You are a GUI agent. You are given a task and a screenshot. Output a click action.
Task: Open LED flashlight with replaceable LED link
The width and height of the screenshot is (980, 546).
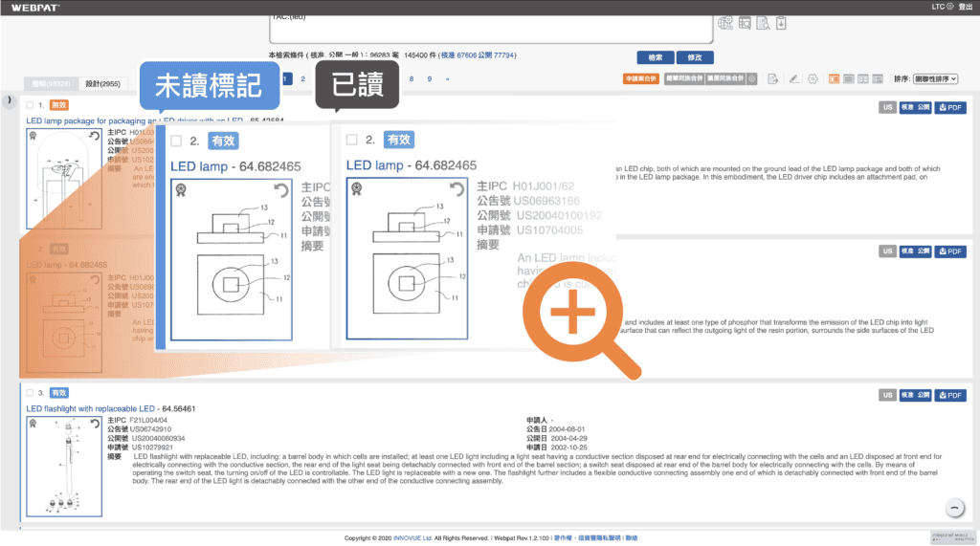pos(90,408)
